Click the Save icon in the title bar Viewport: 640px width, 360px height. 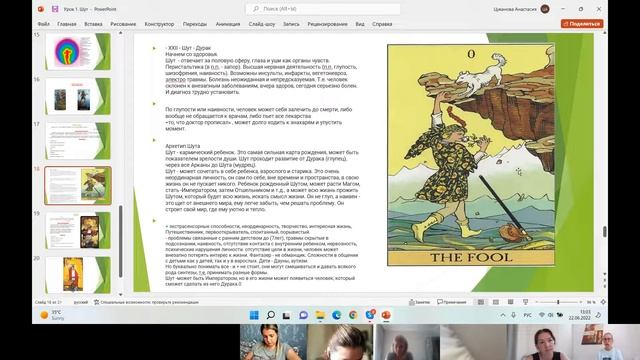click(55, 9)
